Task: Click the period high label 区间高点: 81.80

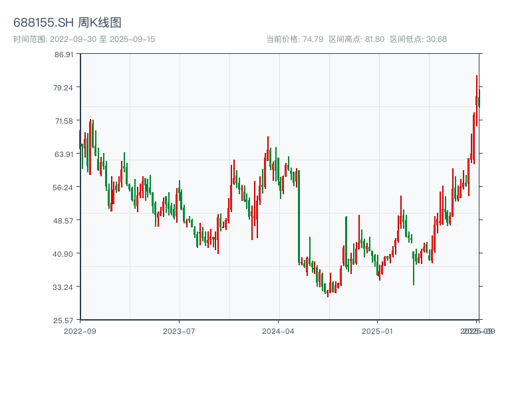Action: point(356,39)
